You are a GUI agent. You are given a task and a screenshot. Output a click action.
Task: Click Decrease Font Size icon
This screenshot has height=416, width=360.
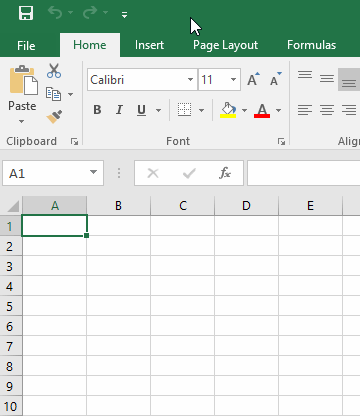(276, 79)
